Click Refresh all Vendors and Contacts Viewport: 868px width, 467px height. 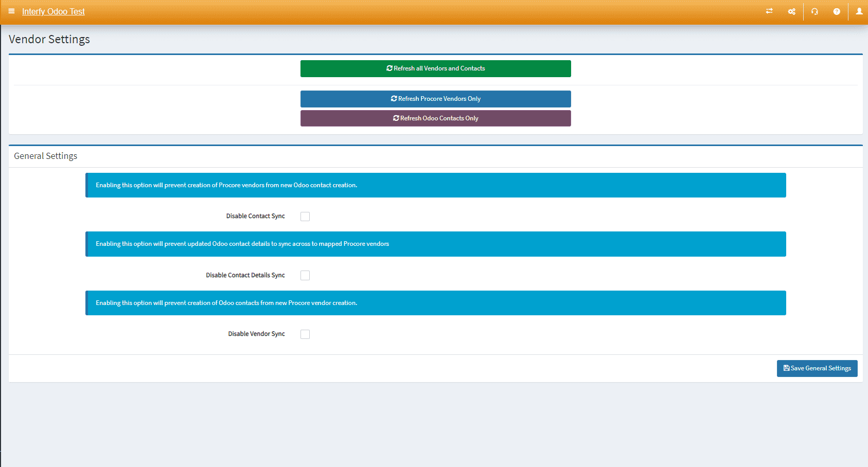[435, 68]
